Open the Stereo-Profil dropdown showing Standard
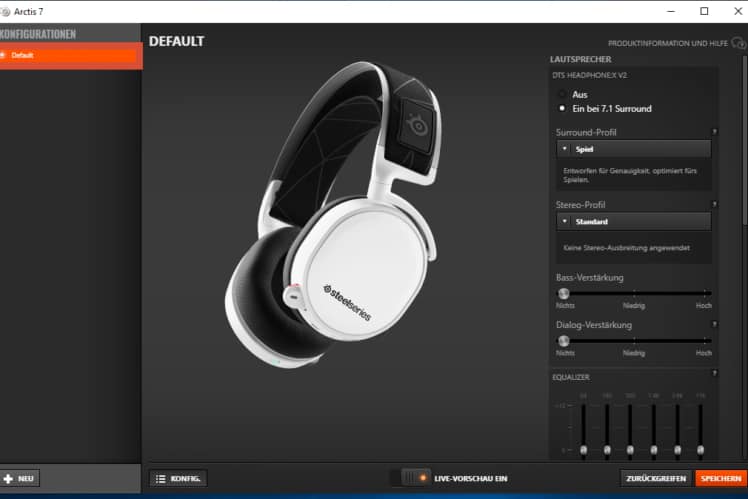 point(634,221)
